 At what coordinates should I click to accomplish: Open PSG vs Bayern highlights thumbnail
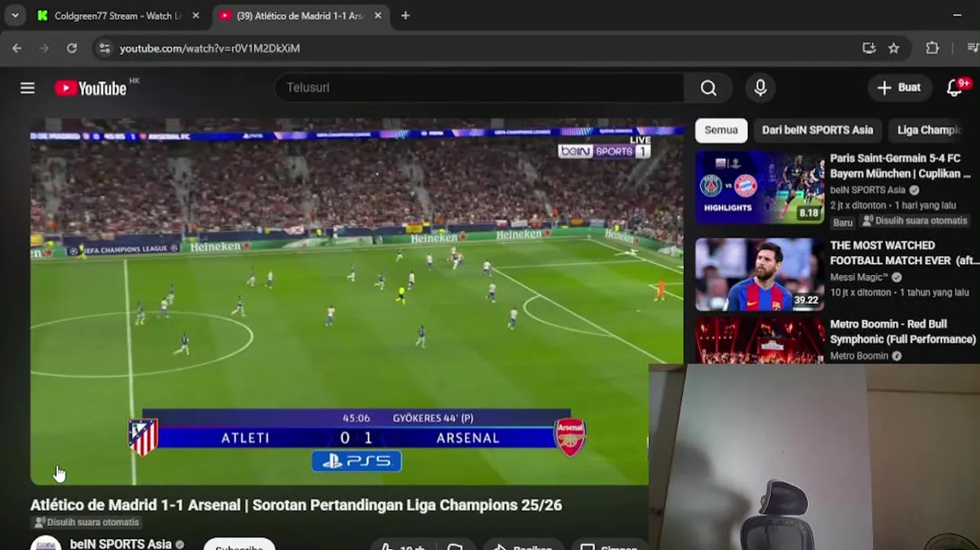pyautogui.click(x=759, y=187)
